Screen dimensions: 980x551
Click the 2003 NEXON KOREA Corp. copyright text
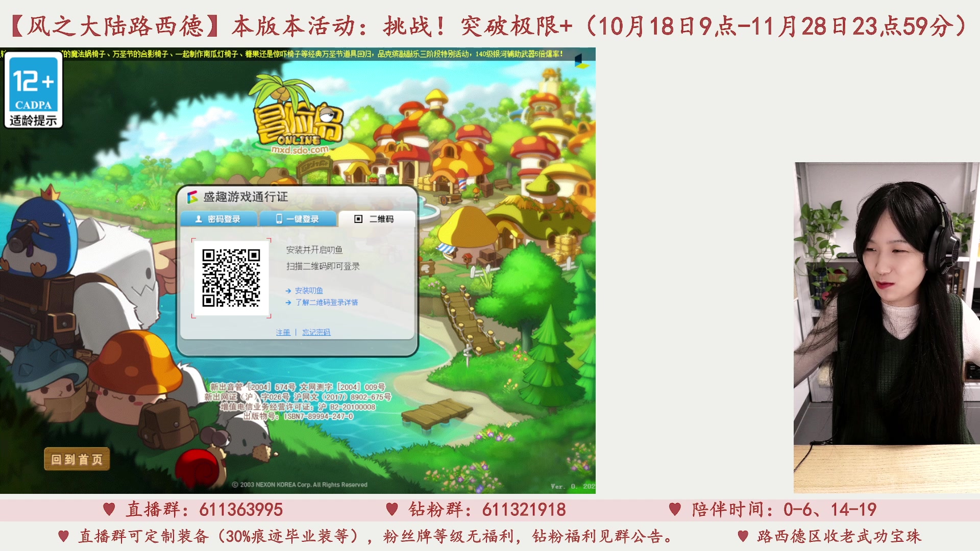coord(300,485)
